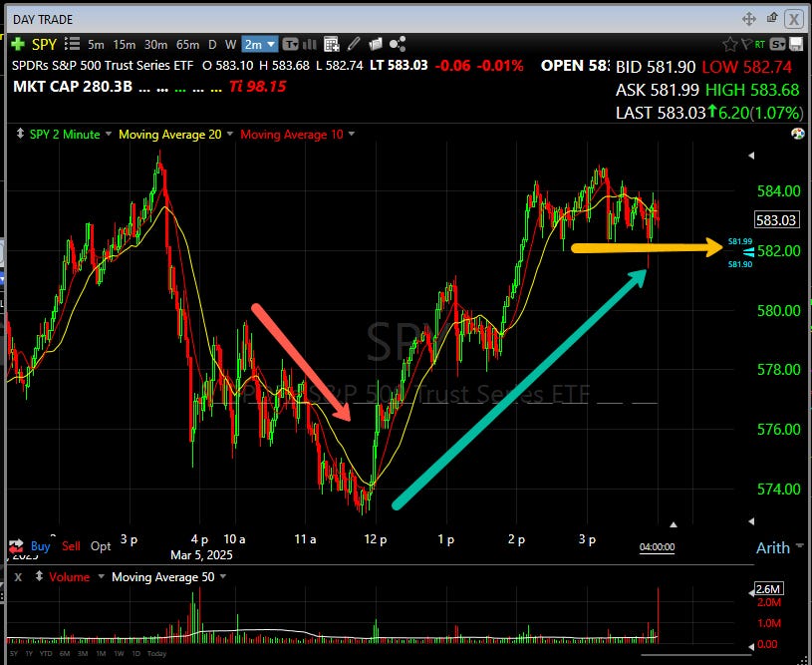This screenshot has height=665, width=812.
Task: Click the swap arrows icon beside Buy
Action: pos(16,545)
